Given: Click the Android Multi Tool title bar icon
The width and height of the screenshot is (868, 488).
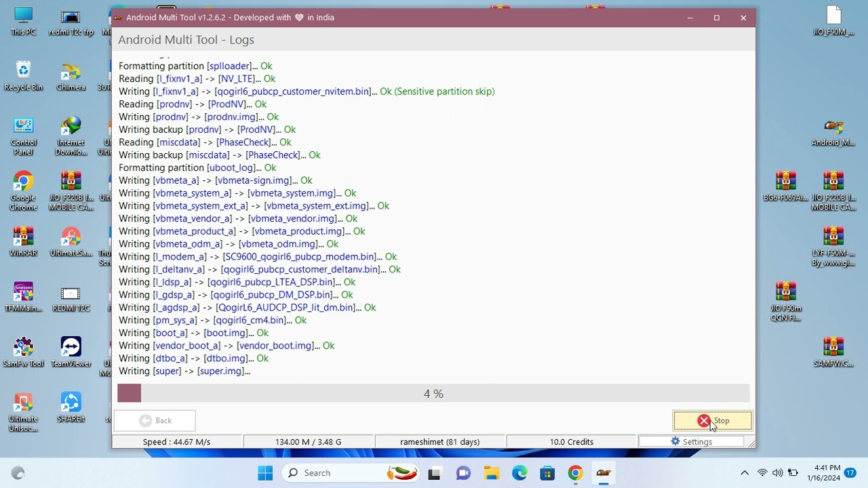Looking at the screenshot, I should 118,18.
